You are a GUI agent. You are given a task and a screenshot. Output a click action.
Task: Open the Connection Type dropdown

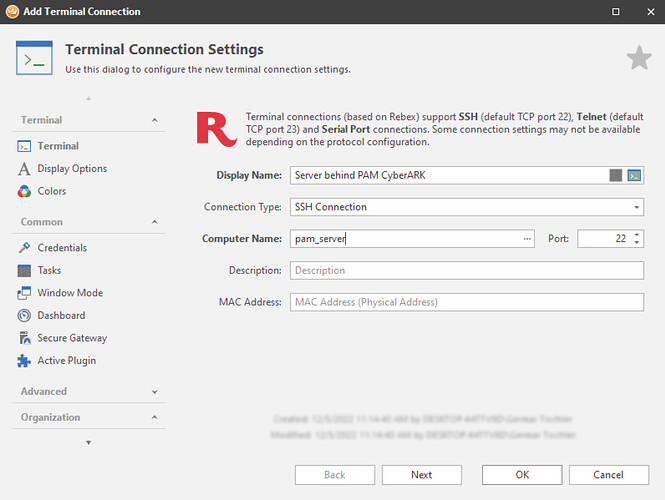(x=637, y=207)
